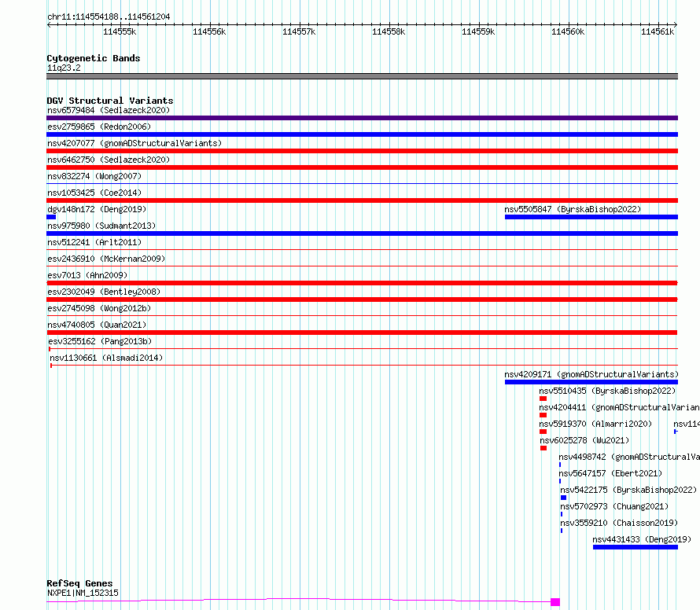Click the 114560k ruler mark
The image size is (700, 610).
point(568,31)
